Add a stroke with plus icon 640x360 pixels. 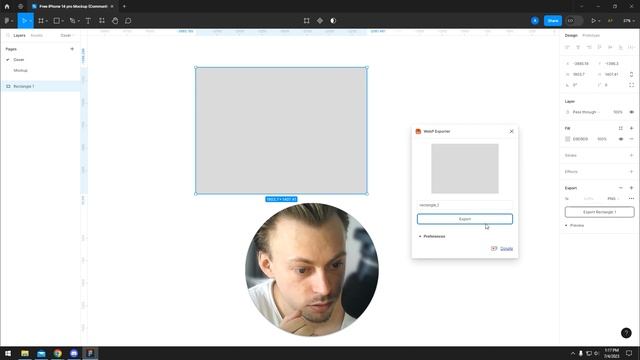coord(631,155)
